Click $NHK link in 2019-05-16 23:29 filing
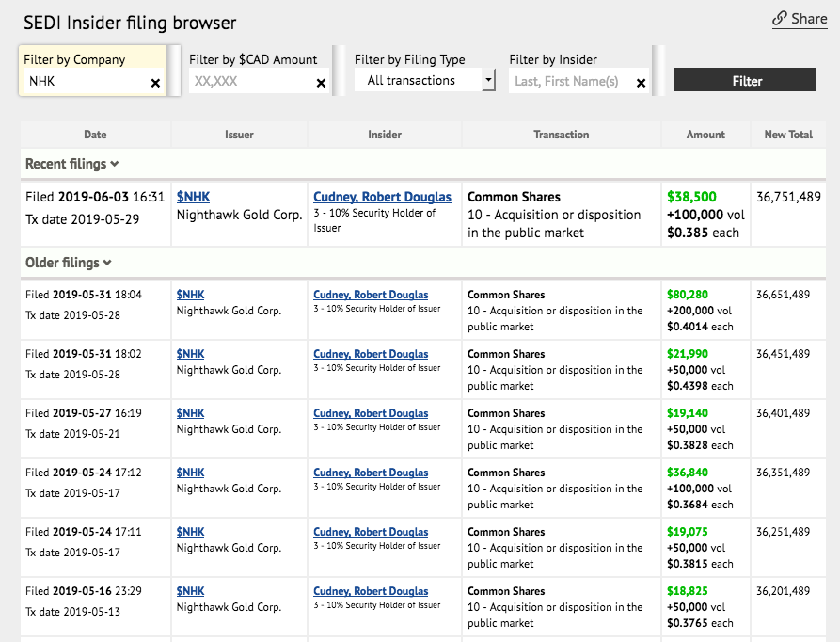 tap(190, 591)
